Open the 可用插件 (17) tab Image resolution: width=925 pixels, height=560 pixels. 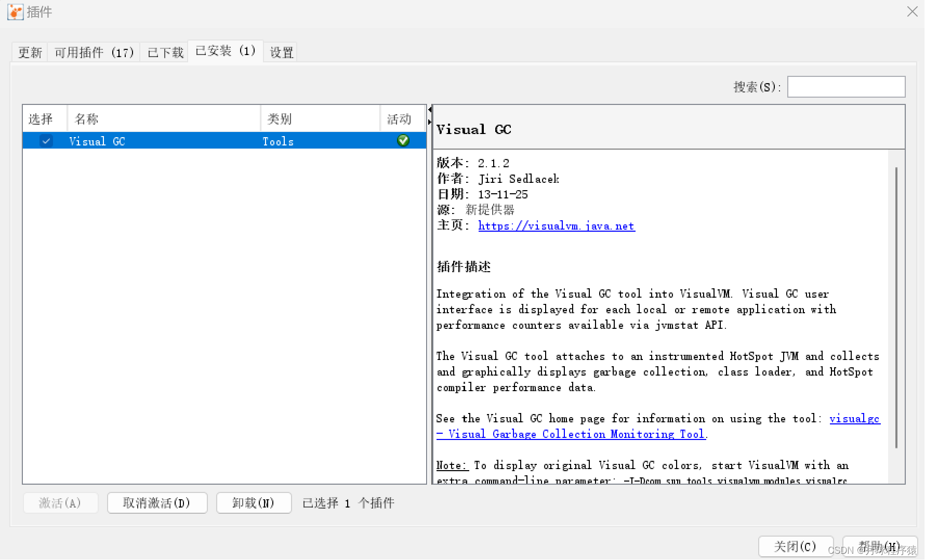(94, 52)
